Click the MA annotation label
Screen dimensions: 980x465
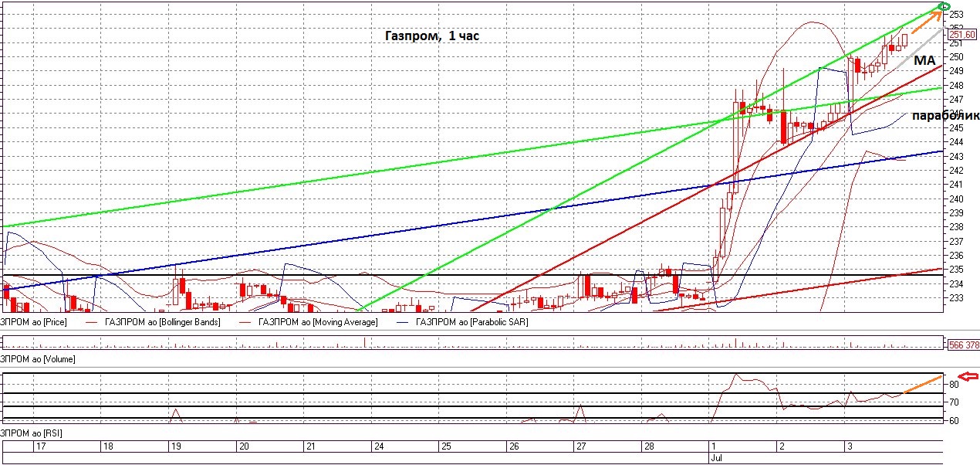pyautogui.click(x=924, y=60)
